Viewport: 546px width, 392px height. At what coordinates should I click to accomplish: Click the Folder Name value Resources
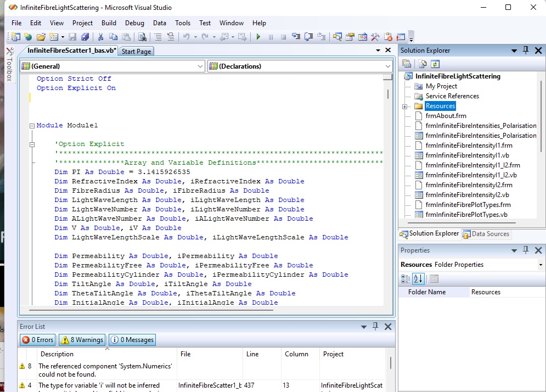[486, 292]
